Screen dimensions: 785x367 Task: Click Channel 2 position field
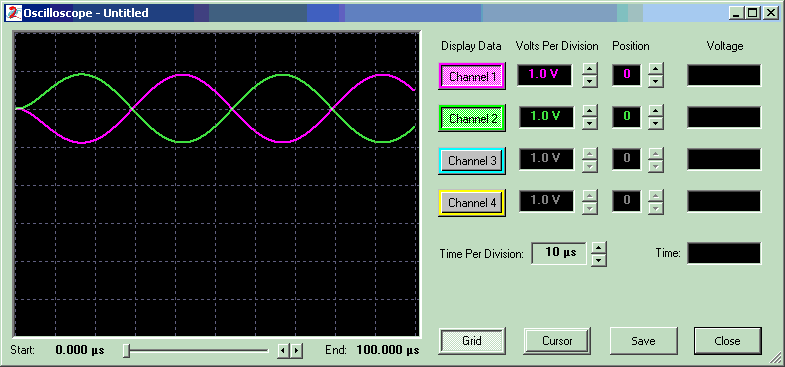(627, 117)
